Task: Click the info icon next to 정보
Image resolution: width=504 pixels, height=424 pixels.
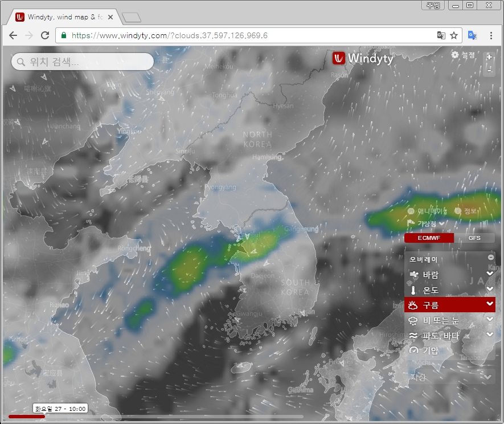Action: (458, 211)
